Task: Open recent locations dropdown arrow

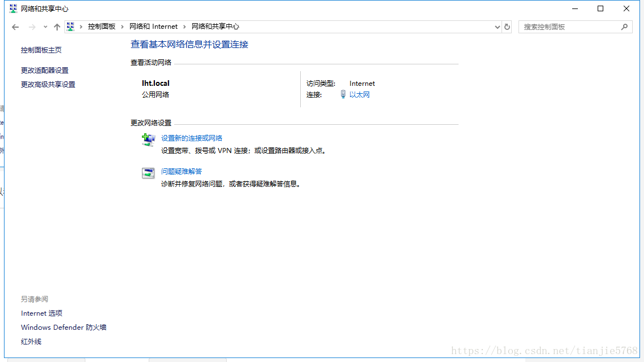Action: pos(45,27)
